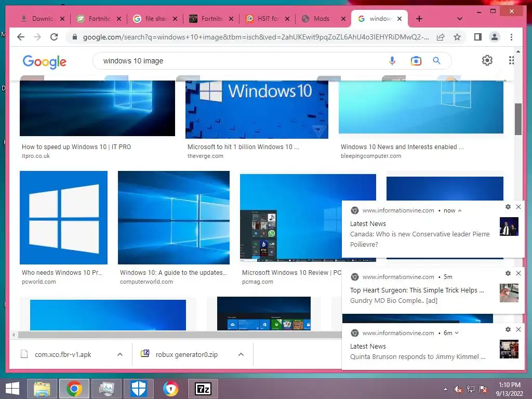The width and height of the screenshot is (532, 399).
Task: Open 7-Zip from the taskbar
Action: click(x=203, y=389)
